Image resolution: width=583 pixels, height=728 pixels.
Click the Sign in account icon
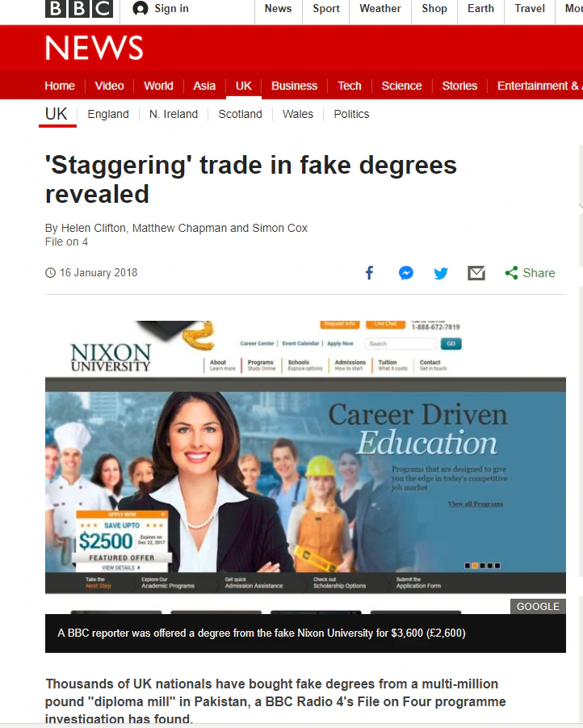click(141, 8)
